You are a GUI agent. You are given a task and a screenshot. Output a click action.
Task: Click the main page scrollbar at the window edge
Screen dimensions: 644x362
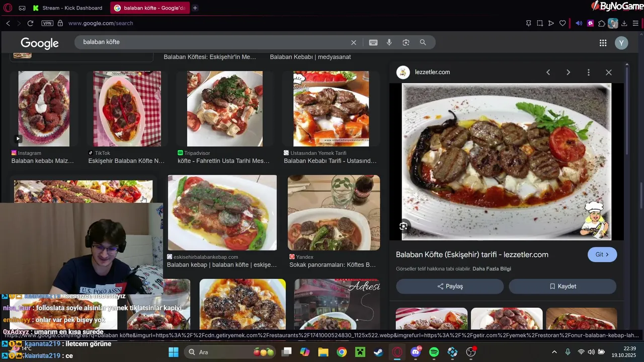pyautogui.click(x=641, y=196)
